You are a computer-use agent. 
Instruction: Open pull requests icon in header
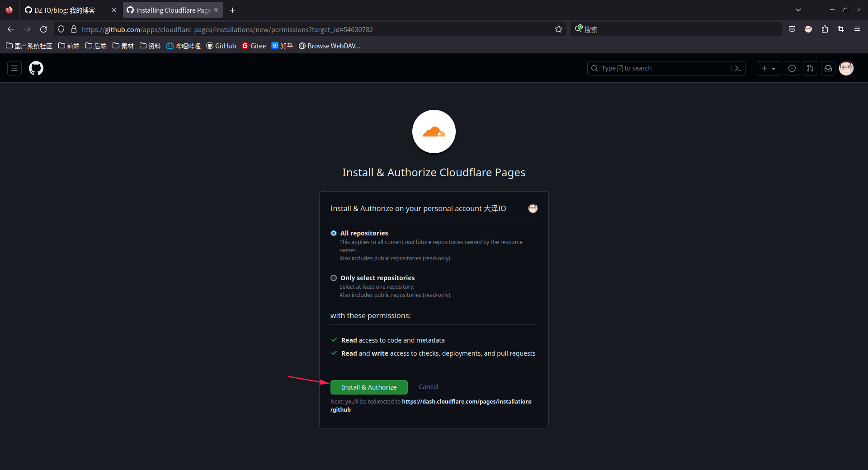[x=810, y=68]
